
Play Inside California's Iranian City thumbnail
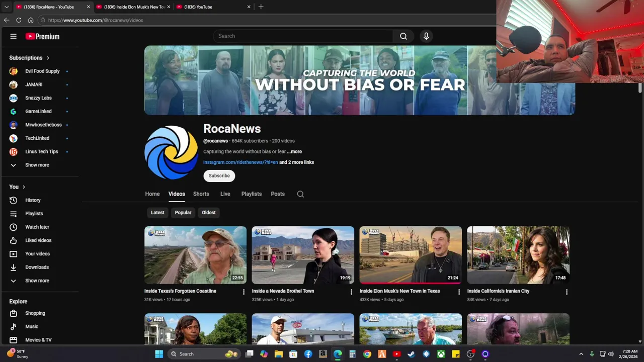pyautogui.click(x=518, y=255)
